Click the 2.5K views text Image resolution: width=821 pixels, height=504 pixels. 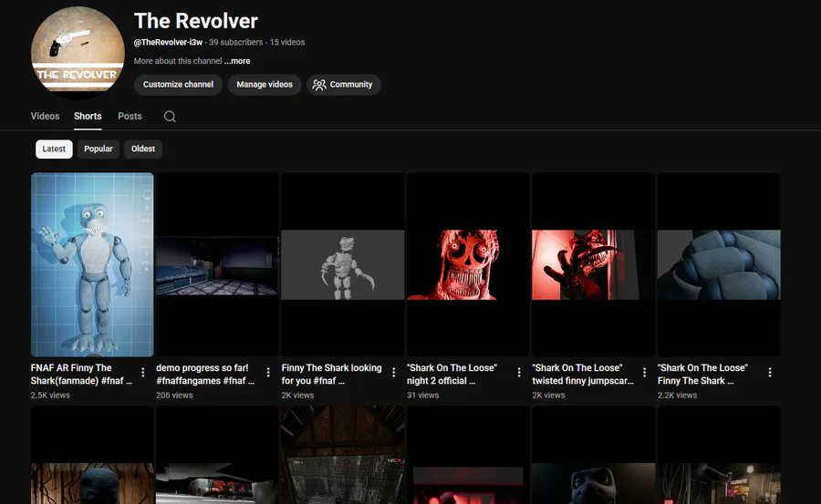pyautogui.click(x=50, y=396)
